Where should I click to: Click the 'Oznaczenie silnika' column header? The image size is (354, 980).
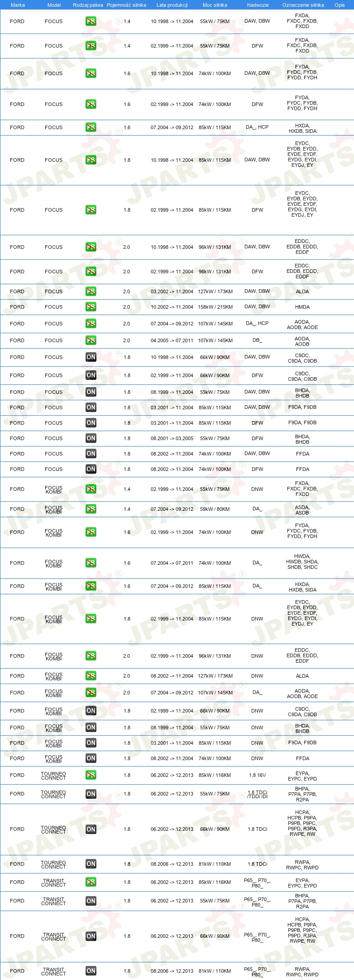303,5
